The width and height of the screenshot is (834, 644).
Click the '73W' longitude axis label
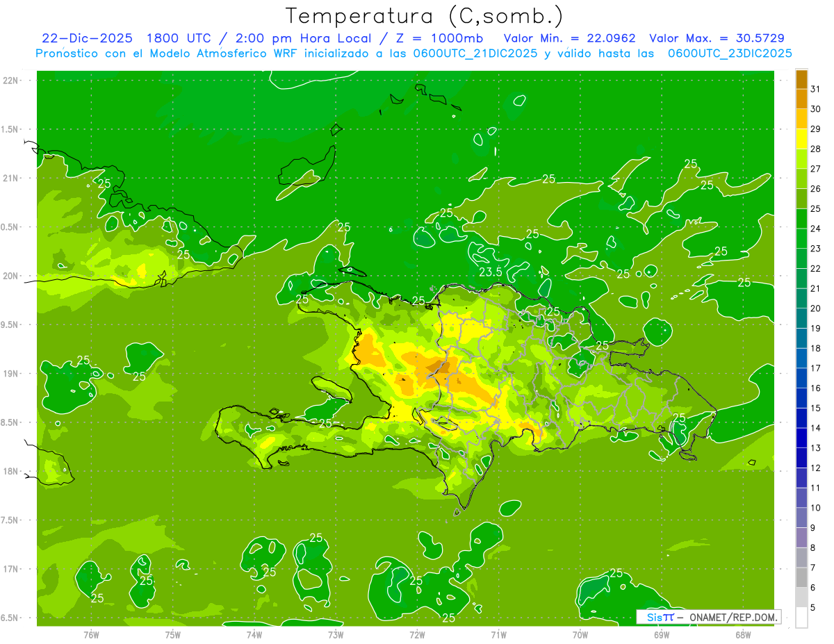click(336, 634)
